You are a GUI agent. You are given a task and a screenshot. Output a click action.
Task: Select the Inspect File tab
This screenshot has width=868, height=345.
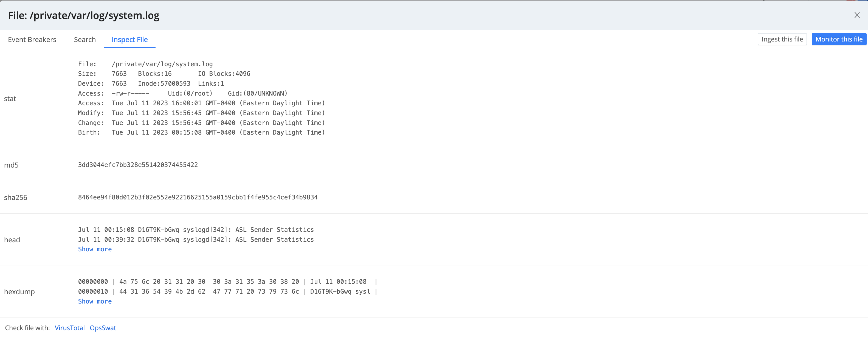pos(129,40)
